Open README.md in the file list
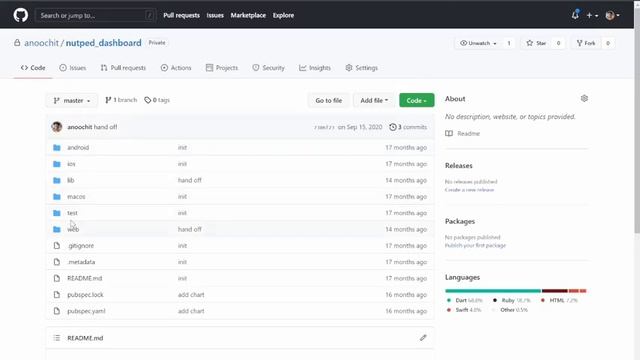This screenshot has width=640, height=360. click(84, 278)
